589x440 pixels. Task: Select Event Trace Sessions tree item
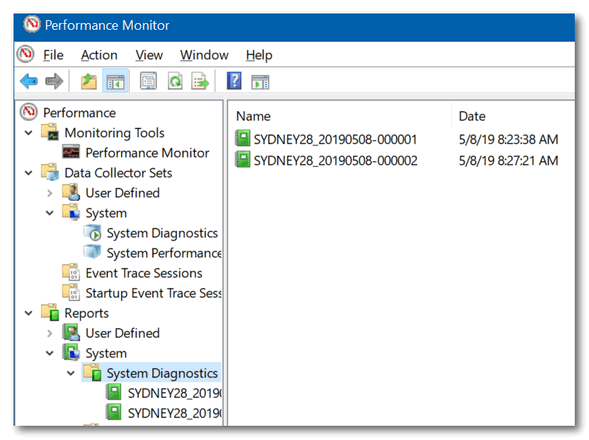143,273
